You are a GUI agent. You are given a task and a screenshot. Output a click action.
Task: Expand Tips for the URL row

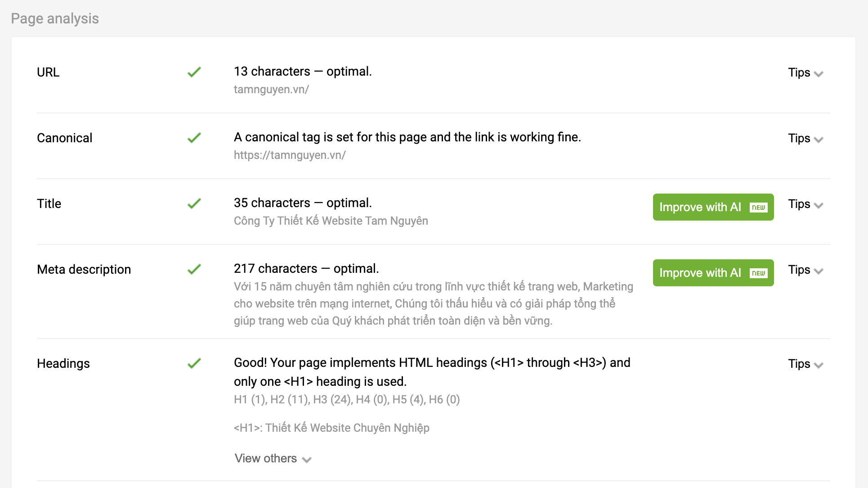coord(805,73)
